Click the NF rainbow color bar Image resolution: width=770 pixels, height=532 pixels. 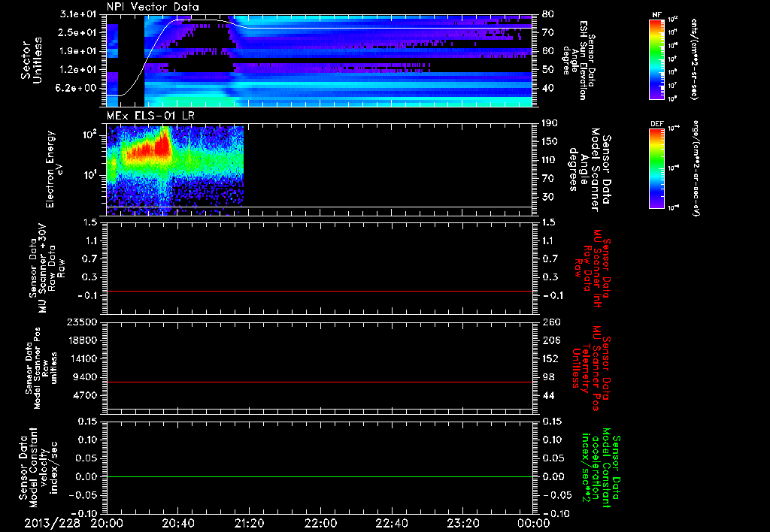pos(657,59)
